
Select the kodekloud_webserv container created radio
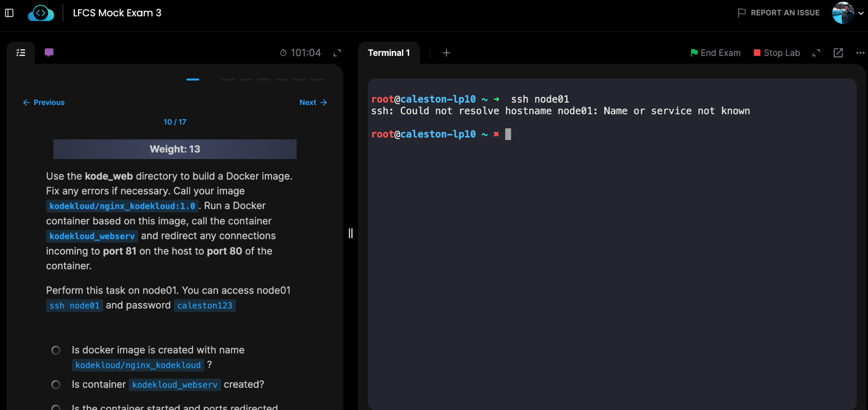(x=56, y=384)
